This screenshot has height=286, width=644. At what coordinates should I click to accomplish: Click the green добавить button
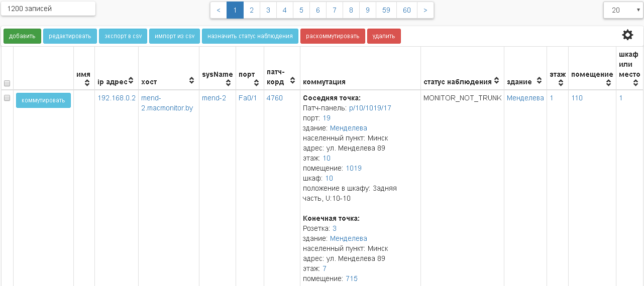[x=22, y=36]
